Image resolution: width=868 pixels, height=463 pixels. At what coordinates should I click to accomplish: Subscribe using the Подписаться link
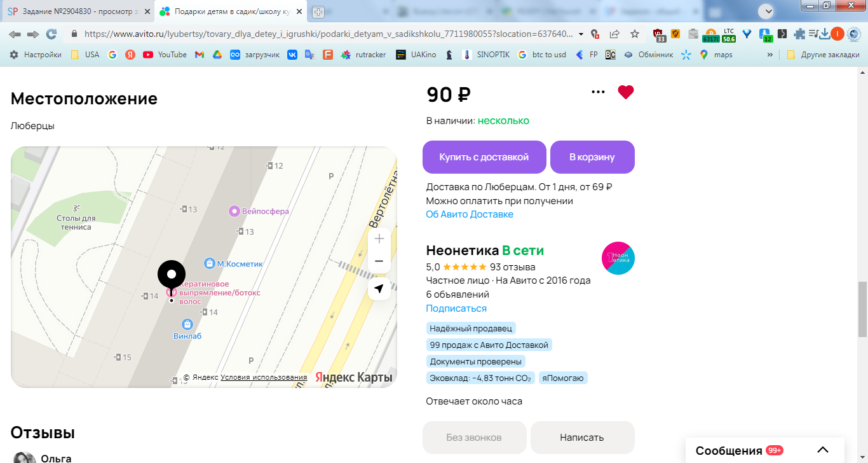coord(456,308)
